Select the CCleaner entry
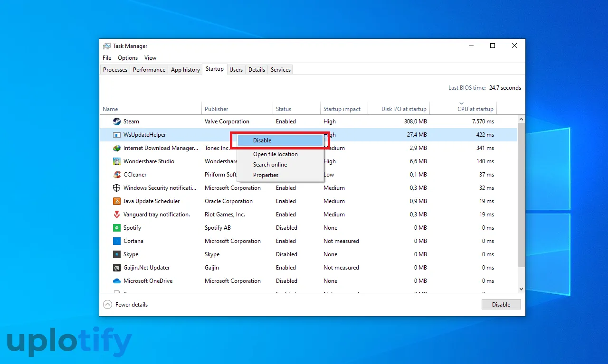This screenshot has height=364, width=608. [x=135, y=175]
